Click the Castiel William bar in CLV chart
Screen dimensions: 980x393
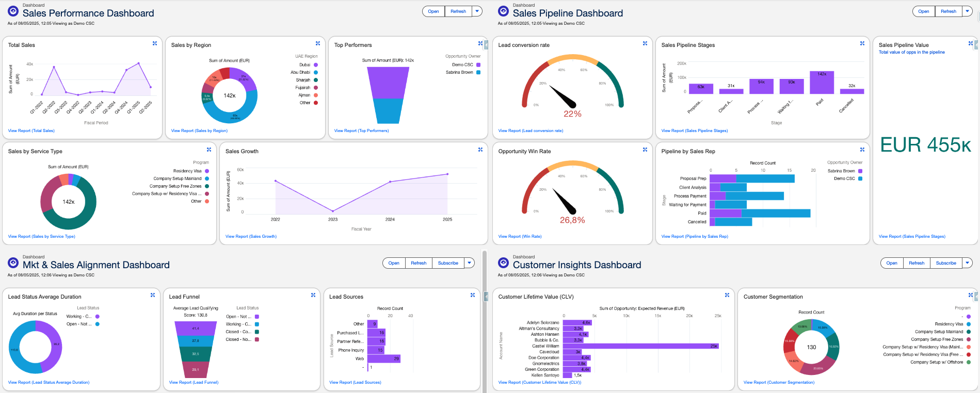640,346
